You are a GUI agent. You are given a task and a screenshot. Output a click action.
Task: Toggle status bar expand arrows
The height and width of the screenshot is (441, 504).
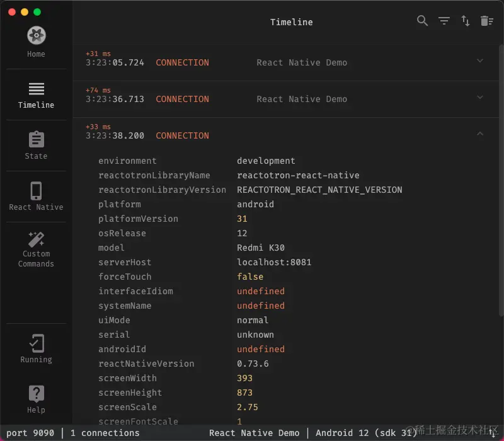[x=493, y=433]
